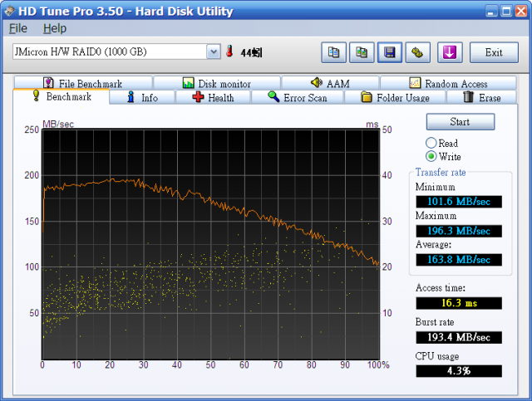
Task: Open the AAM speaker tab
Action: point(330,84)
